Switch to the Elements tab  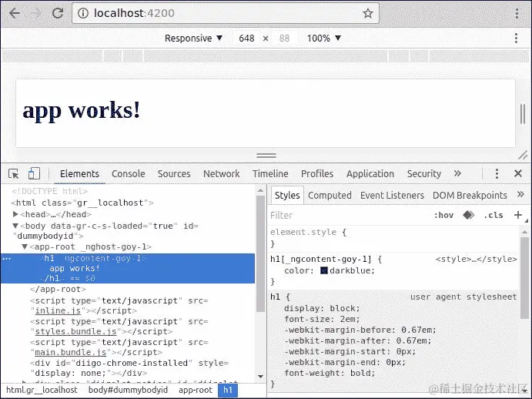click(79, 174)
